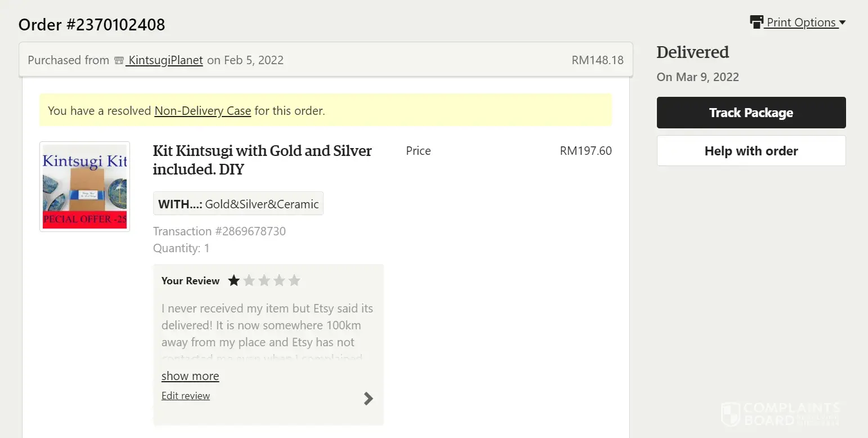Click the Edit review link
Viewport: 868px width, 438px height.
coord(185,396)
